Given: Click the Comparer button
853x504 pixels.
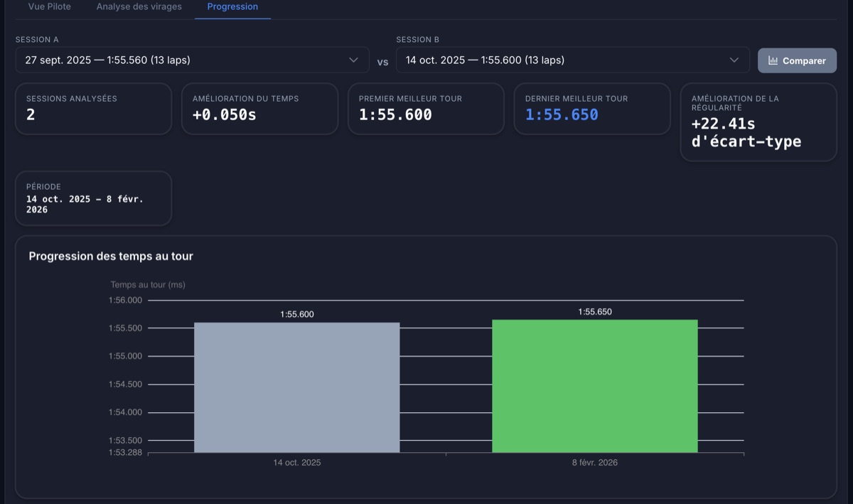Looking at the screenshot, I should pos(797,61).
